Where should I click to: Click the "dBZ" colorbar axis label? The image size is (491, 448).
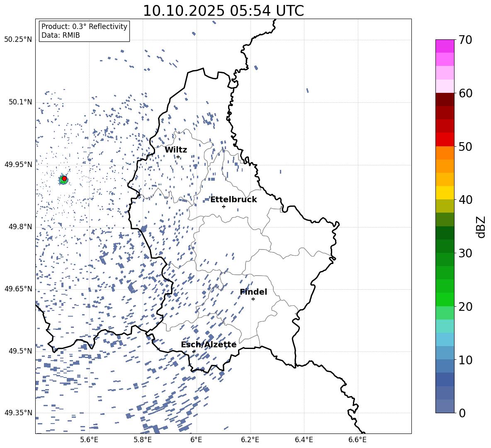pos(481,227)
